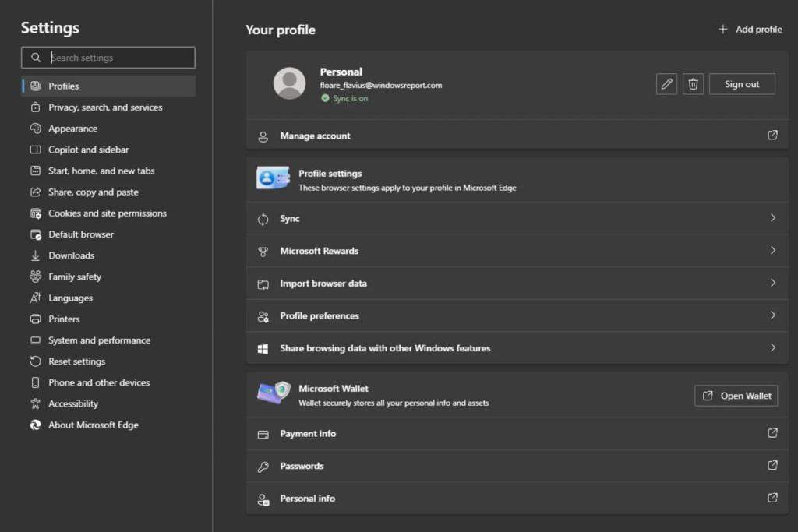The width and height of the screenshot is (798, 532).
Task: Open Copilot and sidebar settings
Action: click(x=108, y=150)
